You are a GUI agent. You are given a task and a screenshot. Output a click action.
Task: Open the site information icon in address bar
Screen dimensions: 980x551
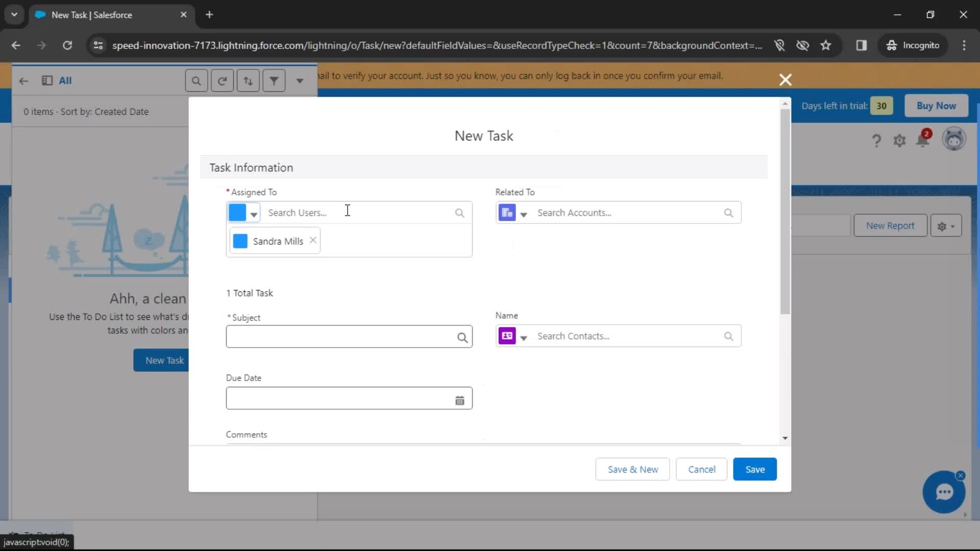[98, 45]
